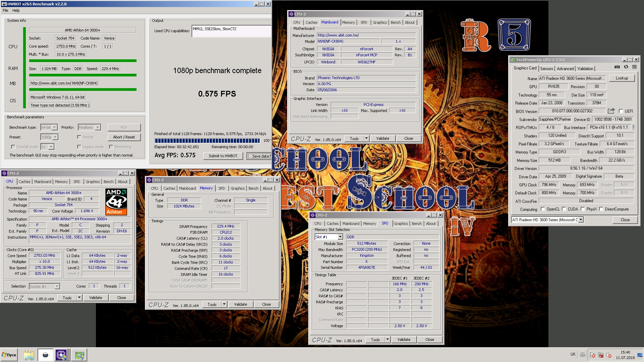Viewport: 644px width, 362px height.
Task: Switch to Sensors tab in GPU-Z
Action: (547, 68)
